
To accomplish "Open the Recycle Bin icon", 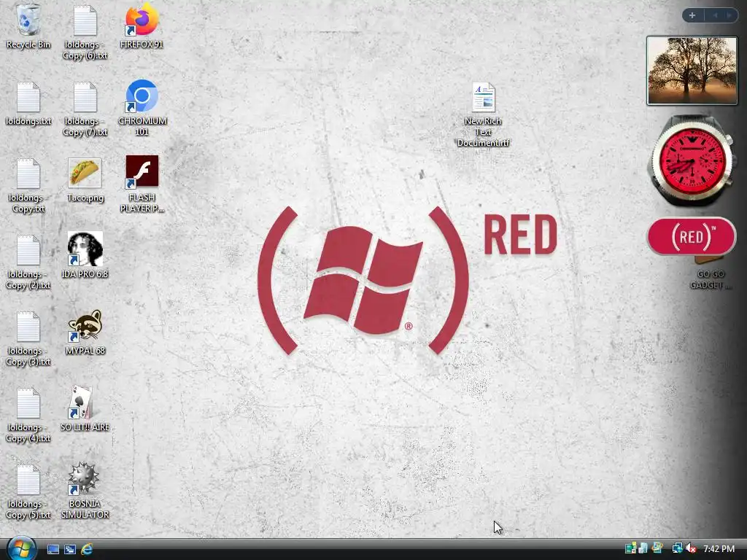I will pyautogui.click(x=28, y=27).
